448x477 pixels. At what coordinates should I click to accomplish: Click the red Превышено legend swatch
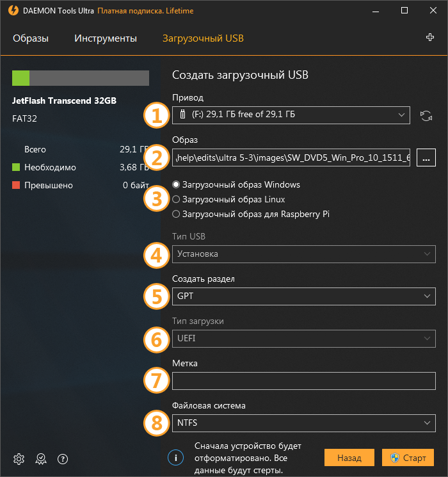[16, 185]
